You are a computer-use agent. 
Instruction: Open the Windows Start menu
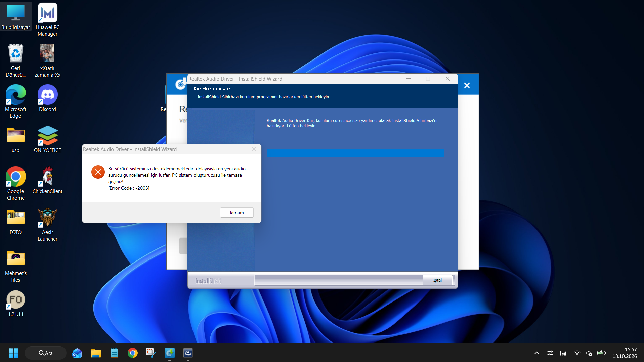coord(13,353)
